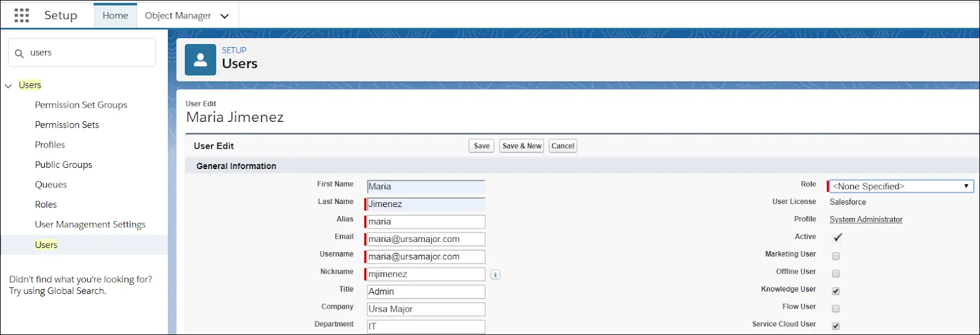Click the Salesforce user license value
This screenshot has width=980, height=335.
(848, 201)
